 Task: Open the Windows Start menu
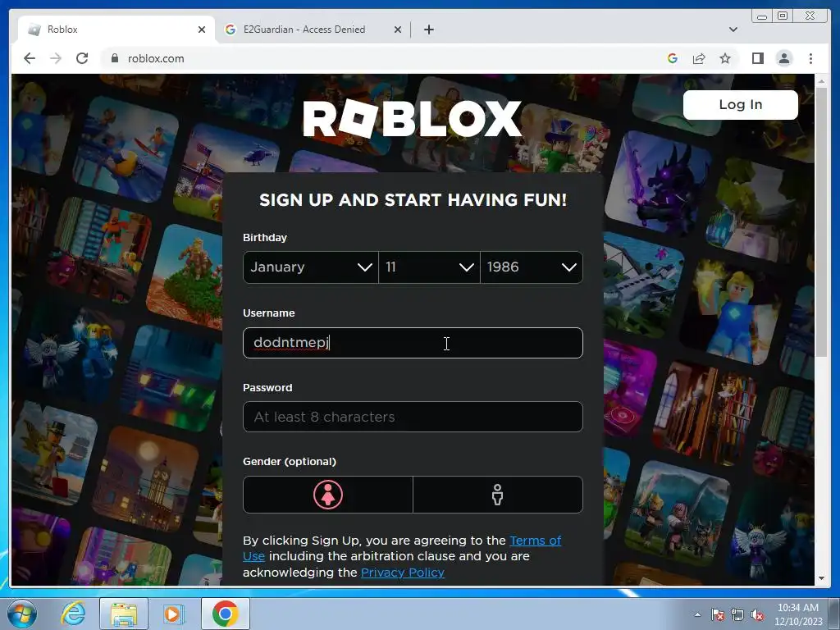coord(21,614)
